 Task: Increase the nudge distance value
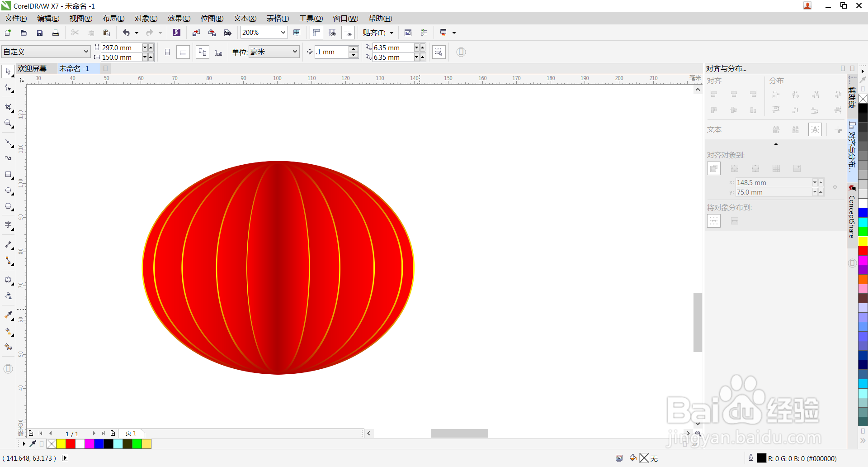[354, 49]
